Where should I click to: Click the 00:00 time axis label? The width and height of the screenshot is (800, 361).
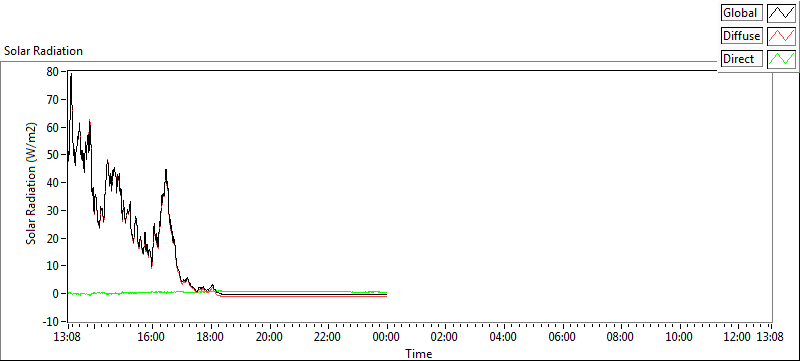coord(387,337)
